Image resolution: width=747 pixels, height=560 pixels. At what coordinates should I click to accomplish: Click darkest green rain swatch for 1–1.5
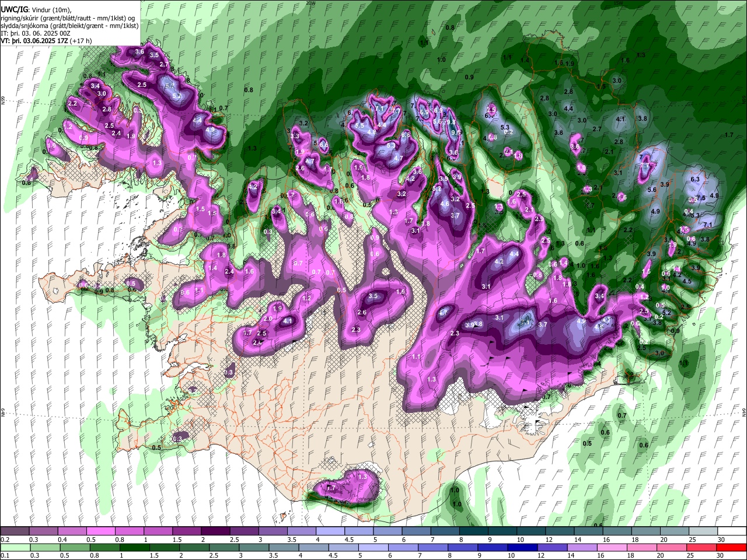click(134, 548)
